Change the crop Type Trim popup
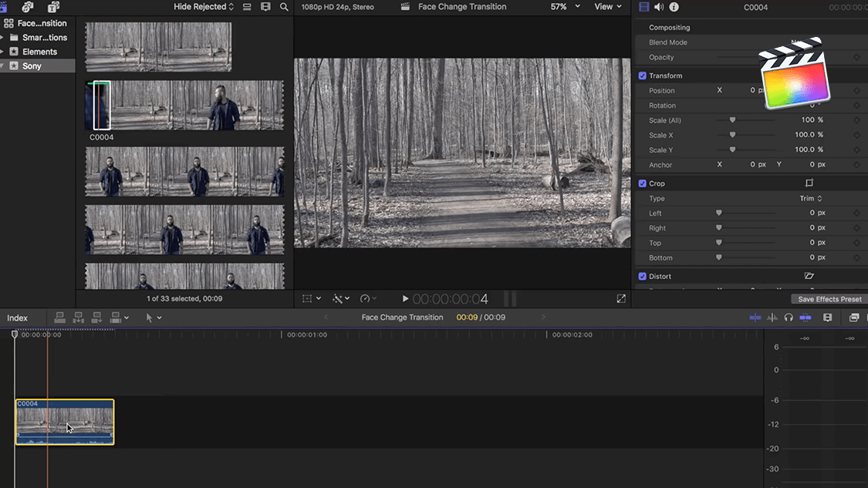 (810, 198)
